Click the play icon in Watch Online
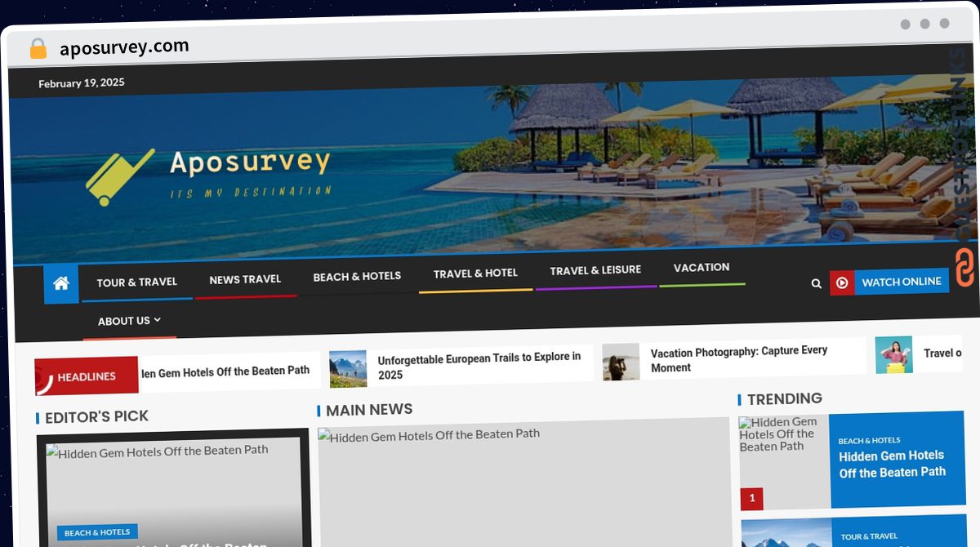The height and width of the screenshot is (547, 980). tap(842, 282)
